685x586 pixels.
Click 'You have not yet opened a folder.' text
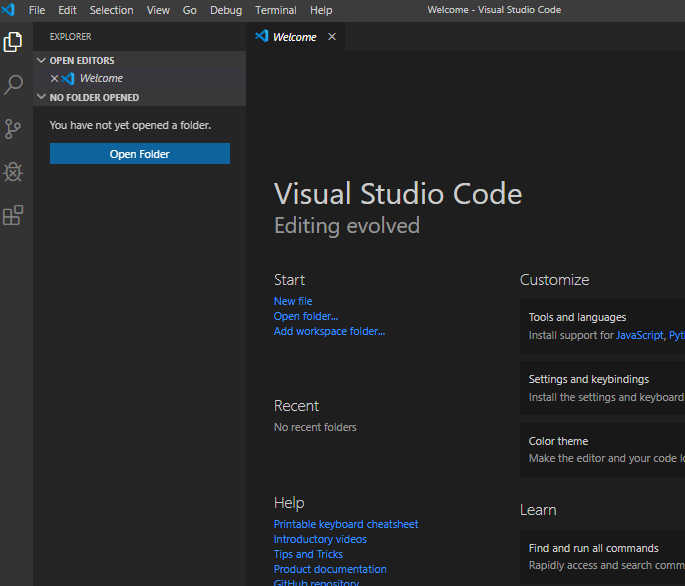(130, 125)
